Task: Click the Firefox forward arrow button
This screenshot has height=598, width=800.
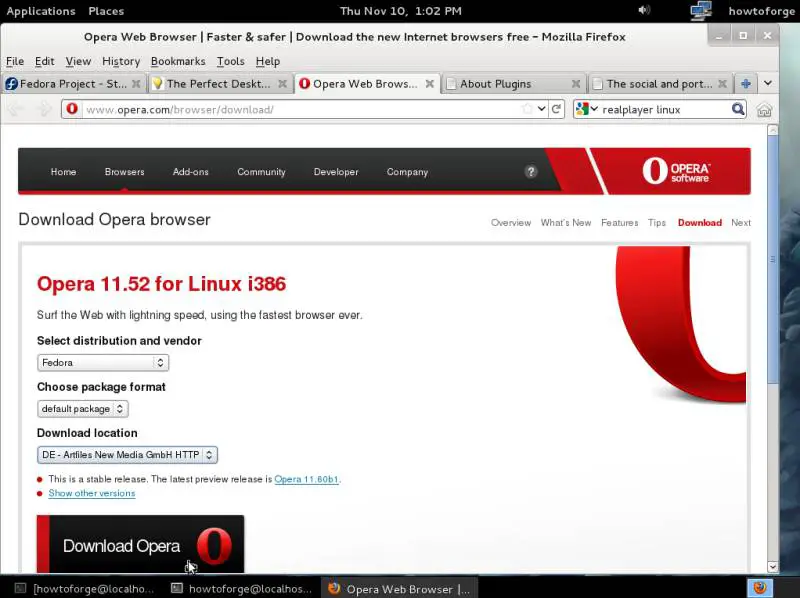Action: click(x=45, y=109)
